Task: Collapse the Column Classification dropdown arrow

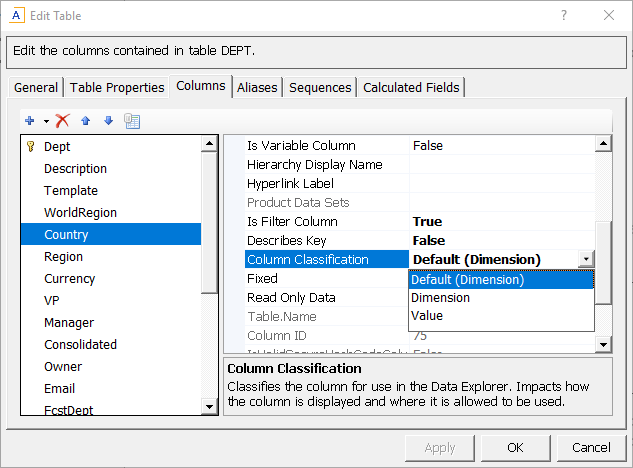Action: pyautogui.click(x=585, y=260)
